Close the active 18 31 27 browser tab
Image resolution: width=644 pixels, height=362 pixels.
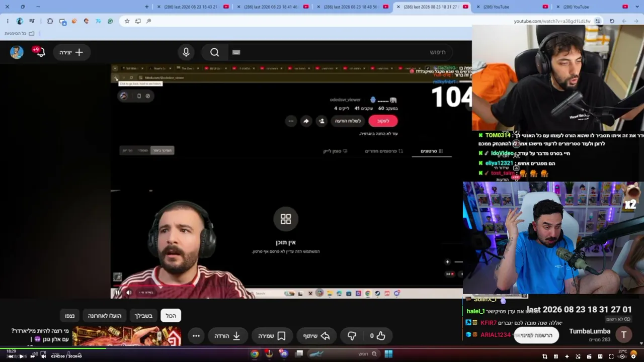click(x=398, y=7)
